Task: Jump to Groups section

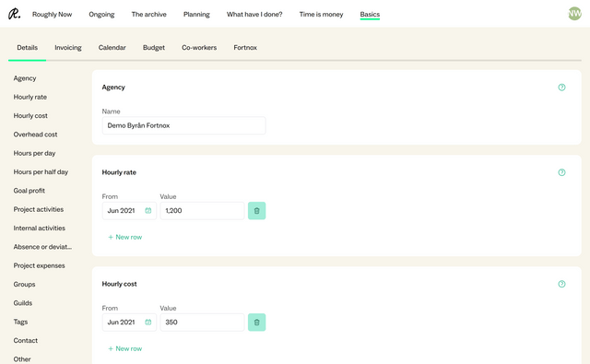Action: (24, 284)
